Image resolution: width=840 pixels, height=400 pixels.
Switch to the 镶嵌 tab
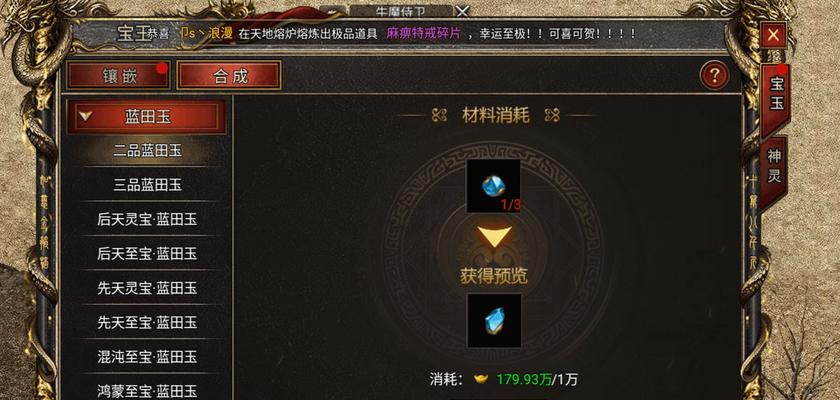pyautogui.click(x=118, y=76)
